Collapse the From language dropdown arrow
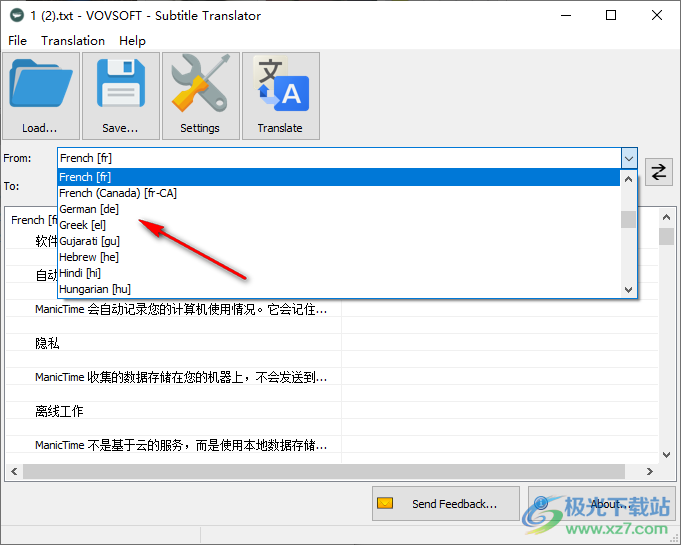Image resolution: width=681 pixels, height=545 pixels. coord(629,159)
